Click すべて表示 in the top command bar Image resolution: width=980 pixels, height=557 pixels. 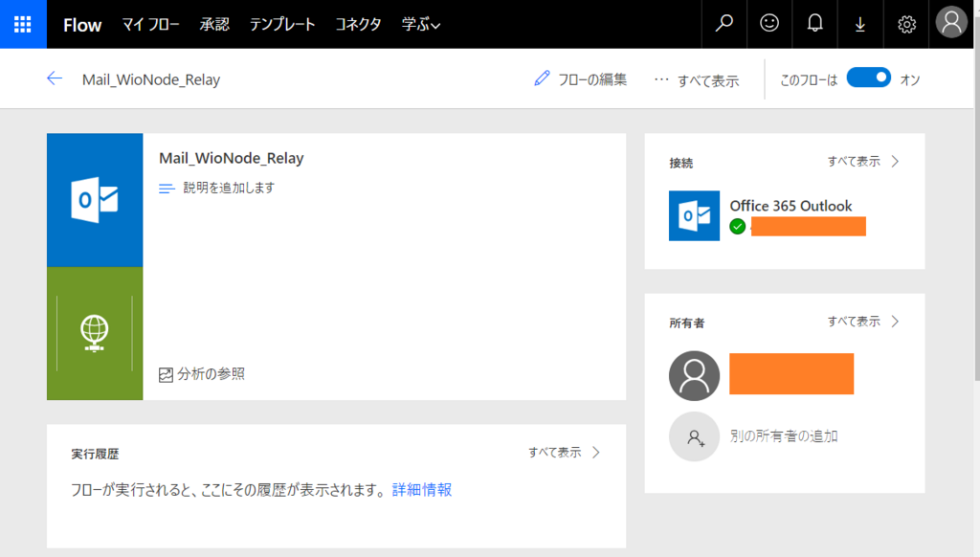(708, 80)
